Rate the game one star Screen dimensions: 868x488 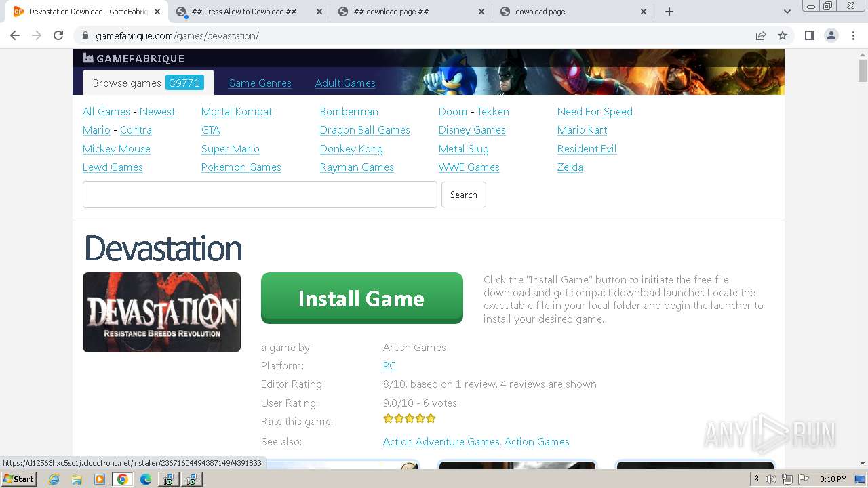point(388,419)
